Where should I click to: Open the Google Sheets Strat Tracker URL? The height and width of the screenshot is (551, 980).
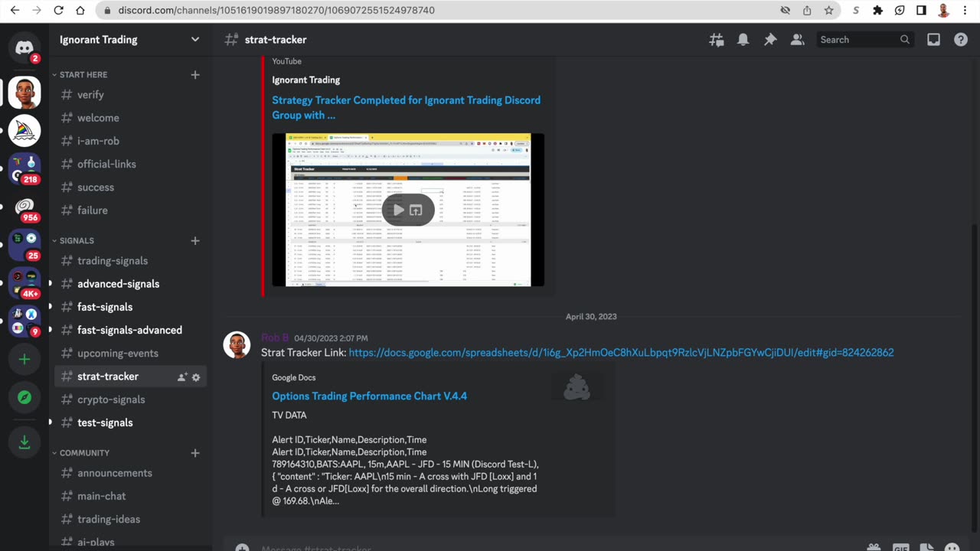[x=621, y=353]
